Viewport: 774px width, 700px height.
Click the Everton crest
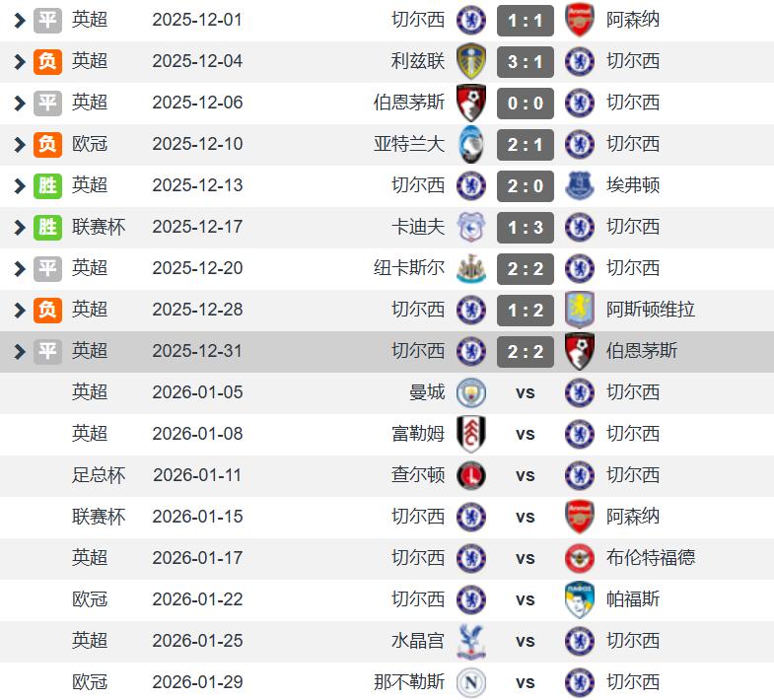(580, 185)
